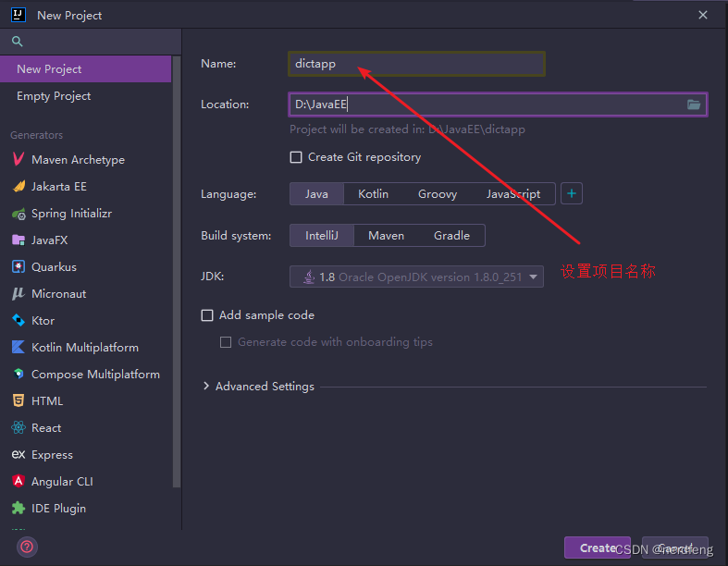Click the Ktor label
Viewport: 728px width, 566px height.
tap(43, 321)
